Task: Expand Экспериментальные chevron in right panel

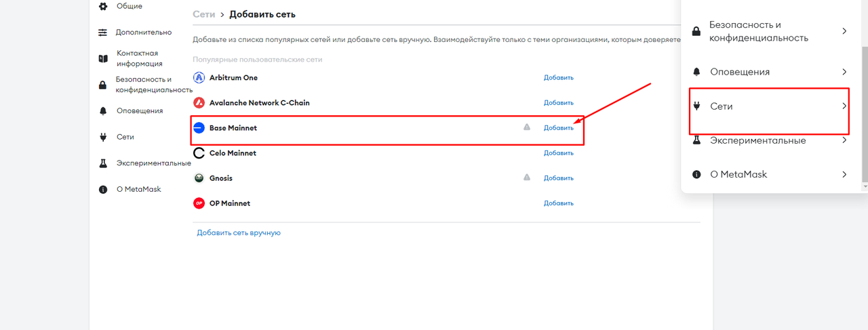Action: [844, 140]
